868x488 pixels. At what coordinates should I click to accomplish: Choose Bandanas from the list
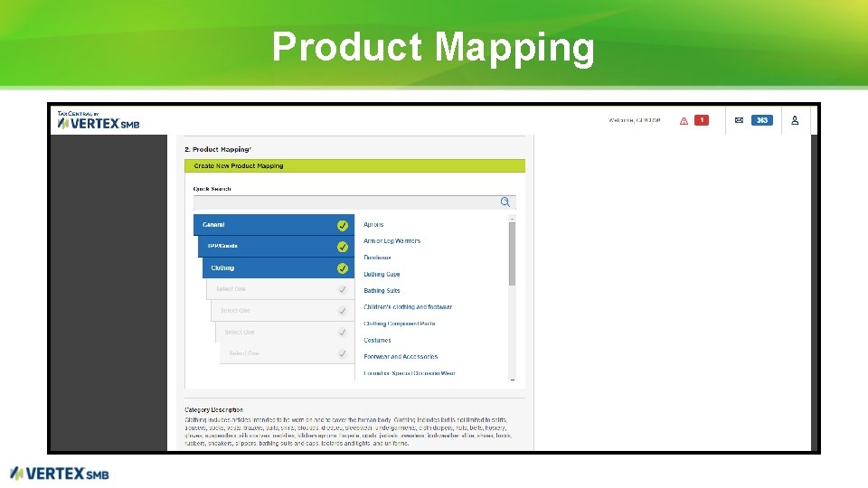pos(377,258)
